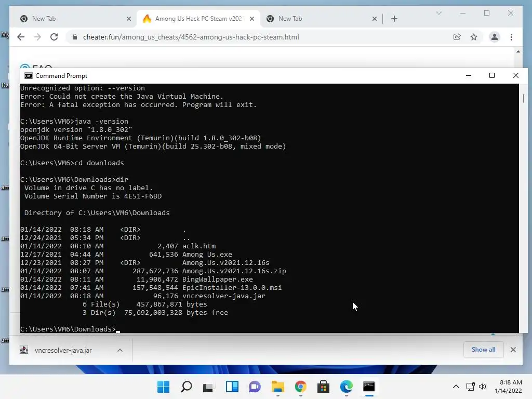This screenshot has height=399, width=532.
Task: Click 'aclk.htm' in the directory listing
Action: [199, 246]
